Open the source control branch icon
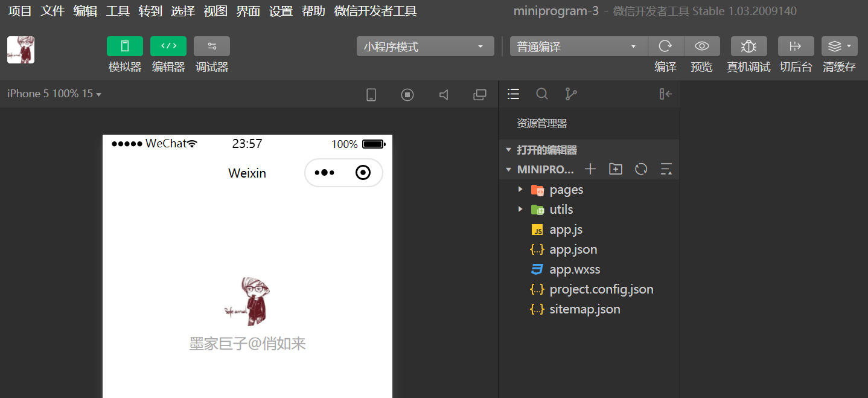 click(570, 94)
